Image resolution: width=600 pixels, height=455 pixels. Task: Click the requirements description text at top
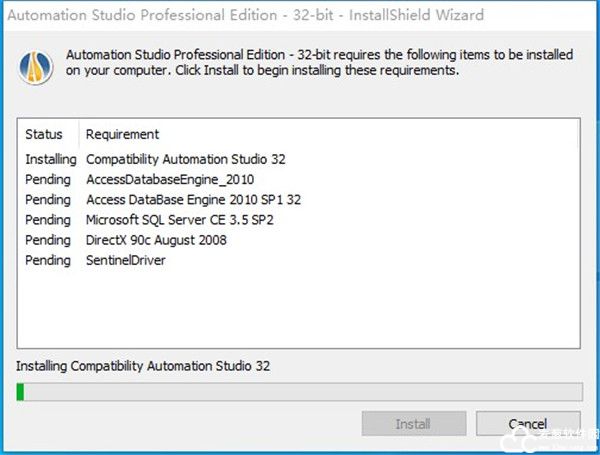coord(319,62)
